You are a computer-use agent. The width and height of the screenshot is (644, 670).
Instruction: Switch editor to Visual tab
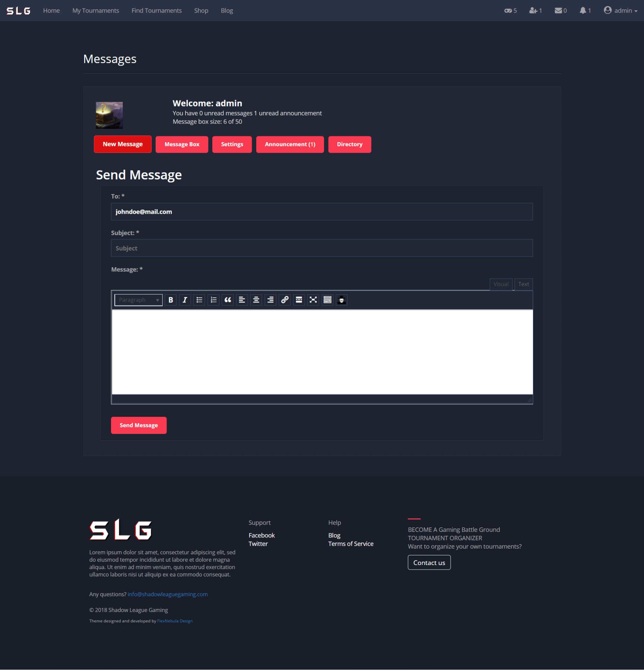[501, 284]
